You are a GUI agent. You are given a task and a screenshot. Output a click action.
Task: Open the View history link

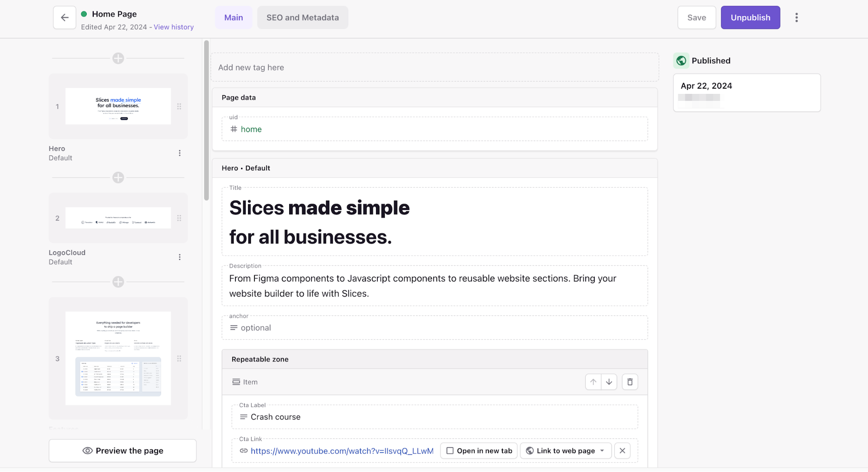tap(173, 27)
